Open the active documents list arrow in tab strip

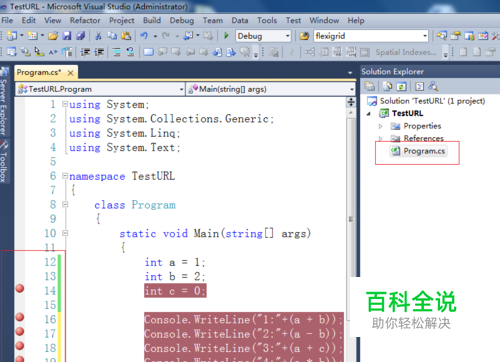click(350, 72)
